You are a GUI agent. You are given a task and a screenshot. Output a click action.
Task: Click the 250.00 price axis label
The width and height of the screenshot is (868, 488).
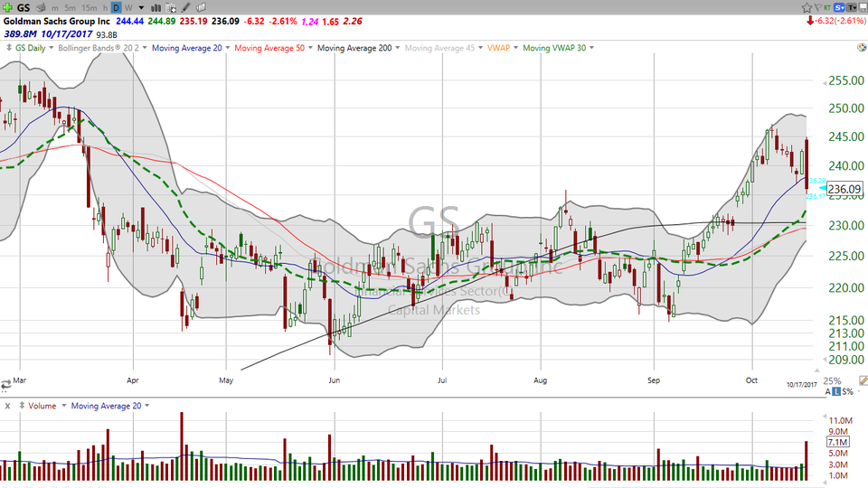846,108
